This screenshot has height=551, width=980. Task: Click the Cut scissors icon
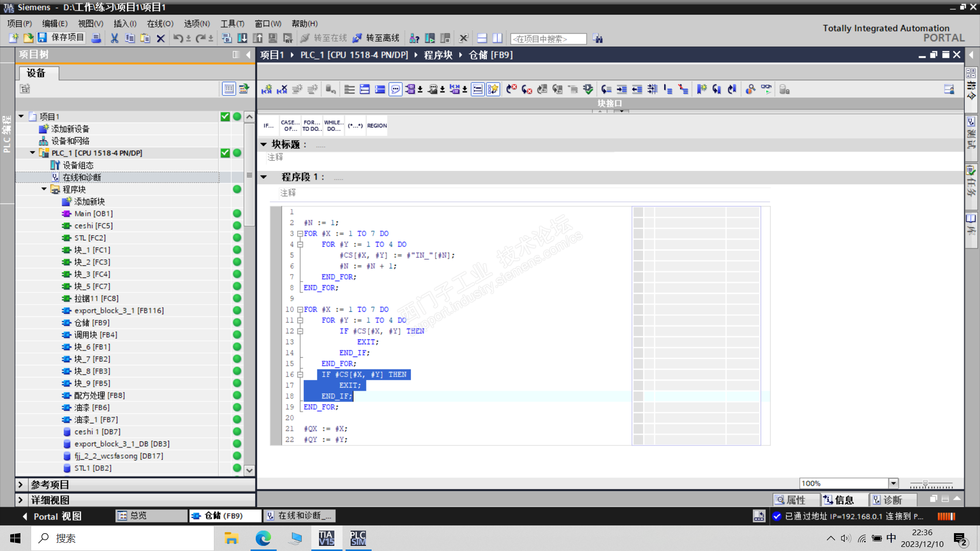click(x=114, y=38)
